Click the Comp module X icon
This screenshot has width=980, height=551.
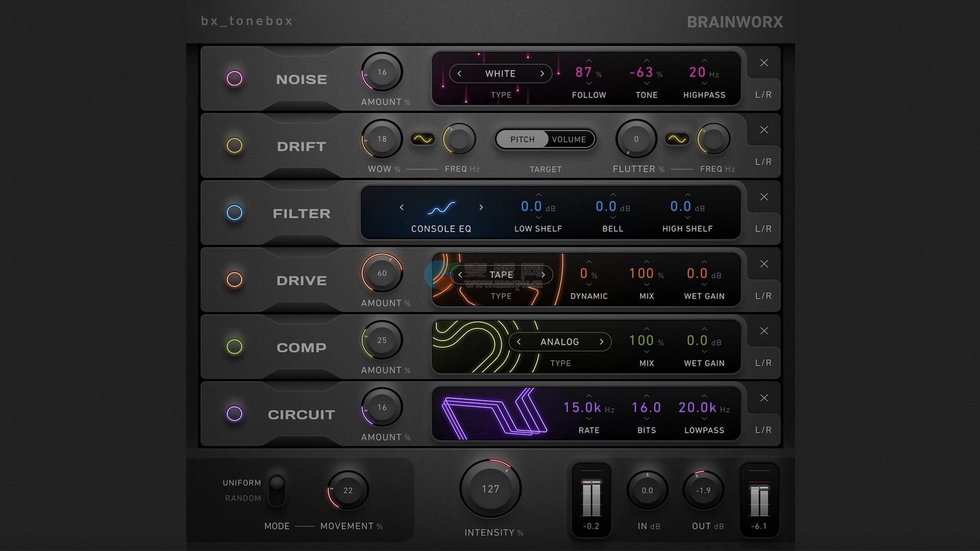coord(764,331)
